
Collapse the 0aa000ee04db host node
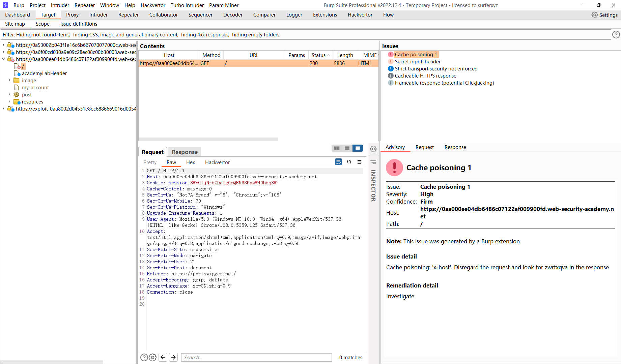click(3, 59)
